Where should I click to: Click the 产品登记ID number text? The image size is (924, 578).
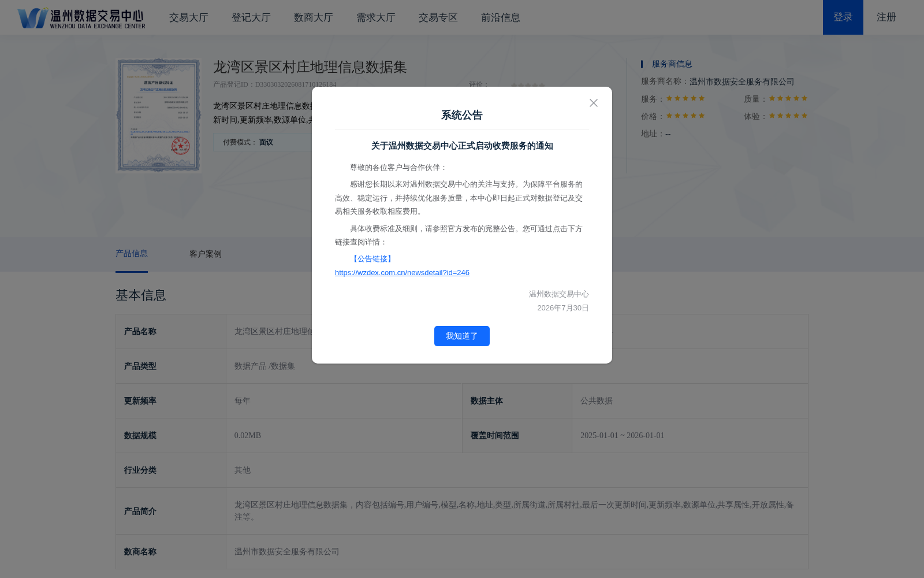coord(296,84)
